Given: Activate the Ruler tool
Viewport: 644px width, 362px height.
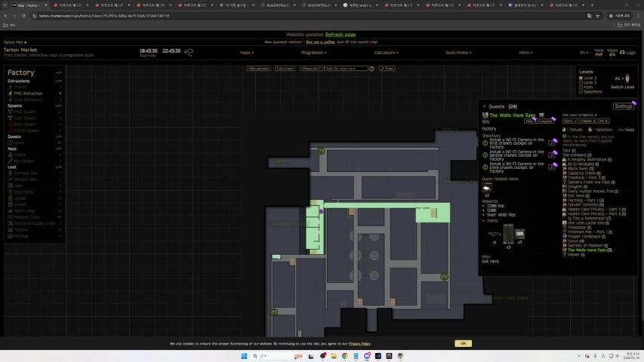Looking at the screenshot, I should [x=387, y=69].
